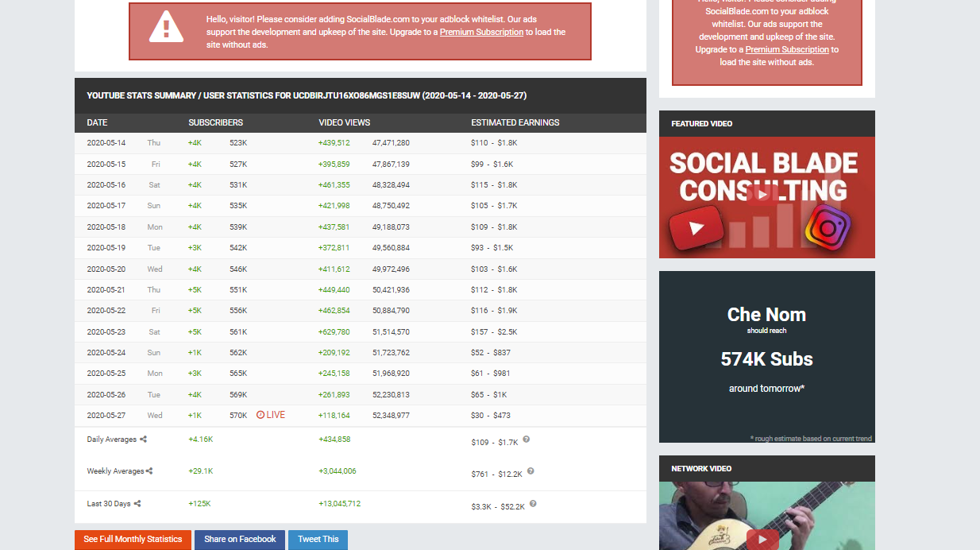Play the Social Blade Consulting featured video
This screenshot has height=550, width=980.
(762, 194)
